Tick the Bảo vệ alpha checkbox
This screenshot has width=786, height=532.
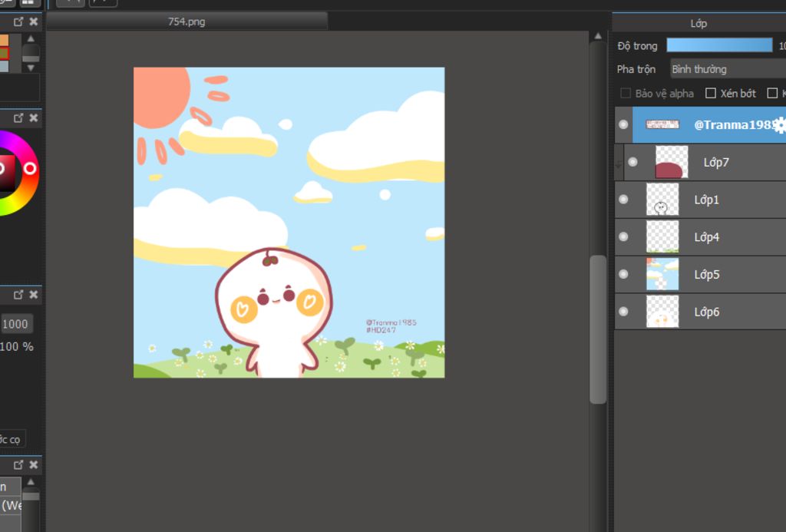625,93
